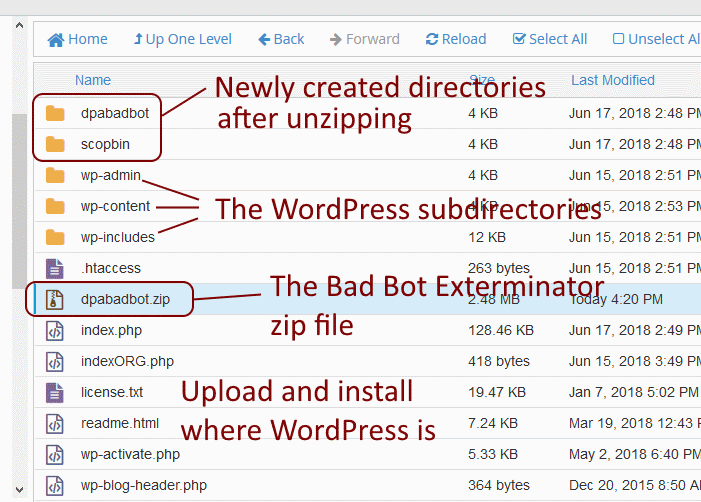This screenshot has height=502, width=701.
Task: Click the Up One Level arrow icon
Action: click(x=138, y=39)
